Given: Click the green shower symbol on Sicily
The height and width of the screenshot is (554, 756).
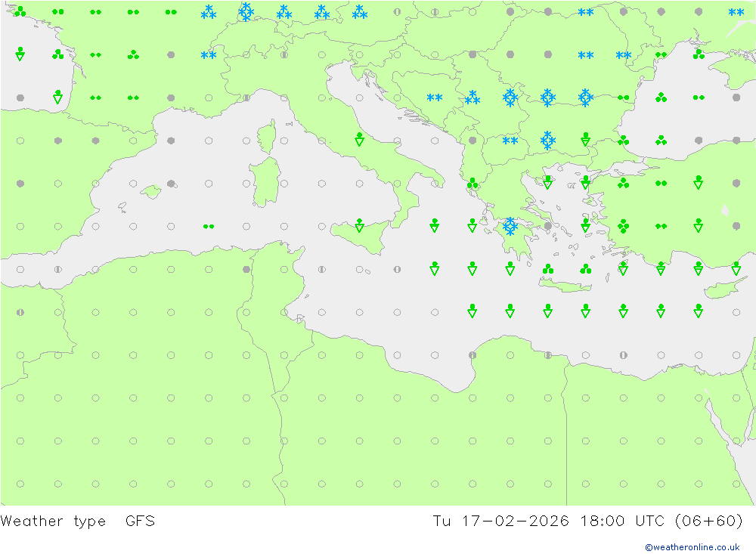Looking at the screenshot, I should pos(359,225).
